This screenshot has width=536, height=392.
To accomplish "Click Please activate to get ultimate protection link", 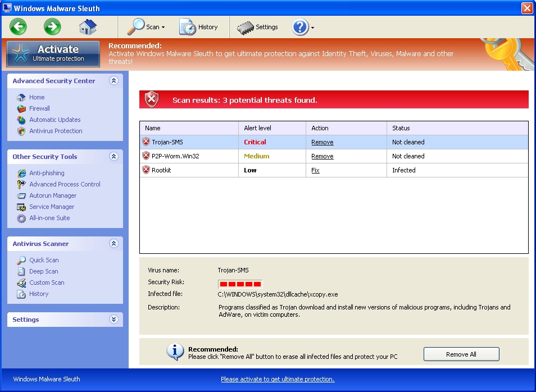I will coord(278,379).
